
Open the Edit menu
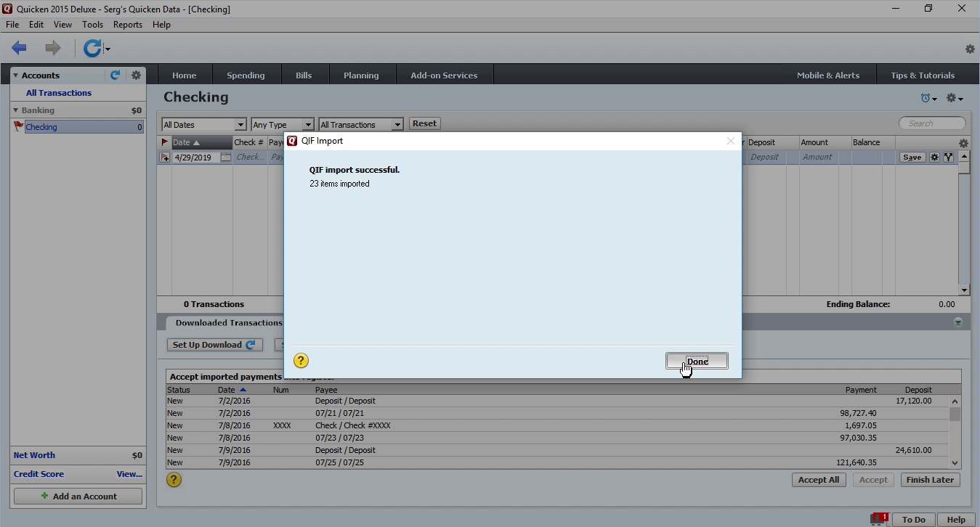click(x=36, y=25)
